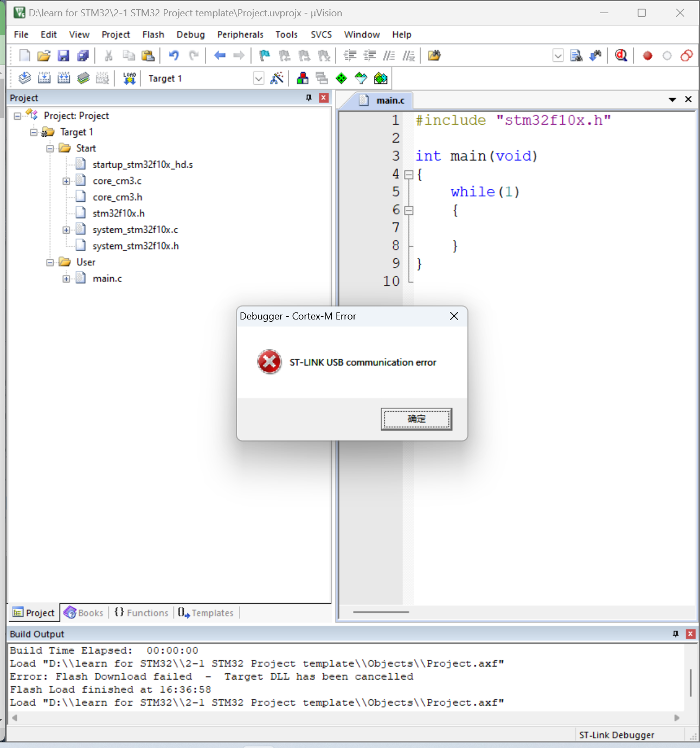Collapse the Project: Project root node
Screen dimensions: 700x748
(x=17, y=116)
